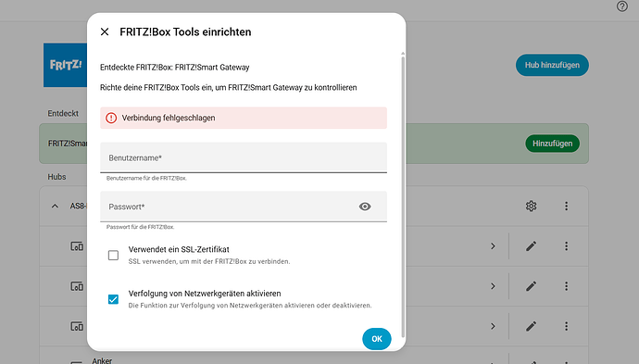Open third device row chevron
The image size is (639, 364).
click(x=493, y=326)
